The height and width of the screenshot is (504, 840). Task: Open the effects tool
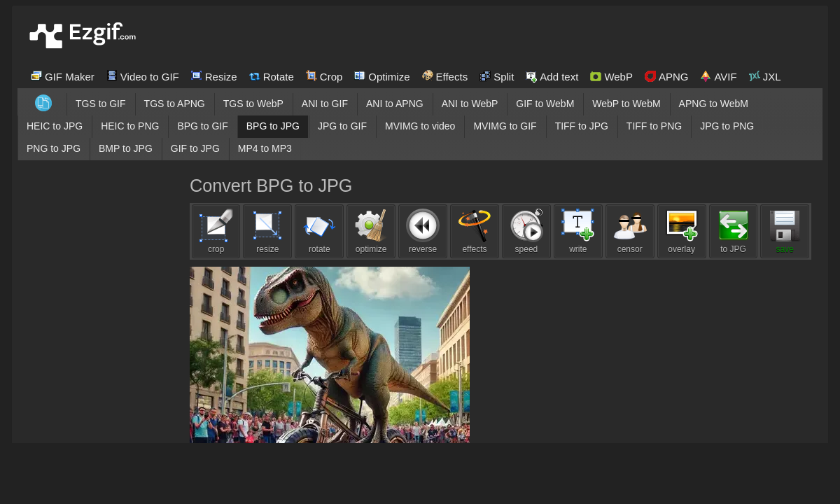click(475, 231)
